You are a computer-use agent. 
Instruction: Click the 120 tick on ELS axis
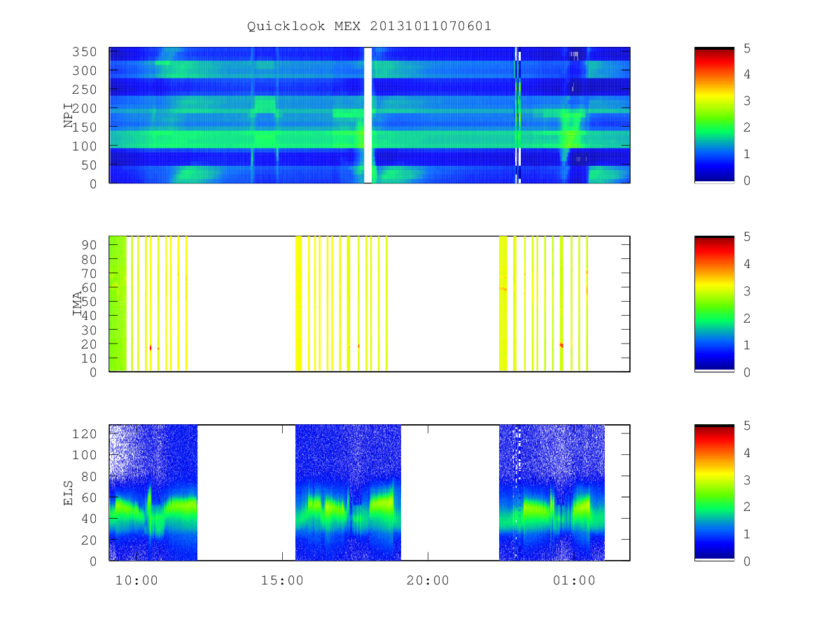[85, 434]
